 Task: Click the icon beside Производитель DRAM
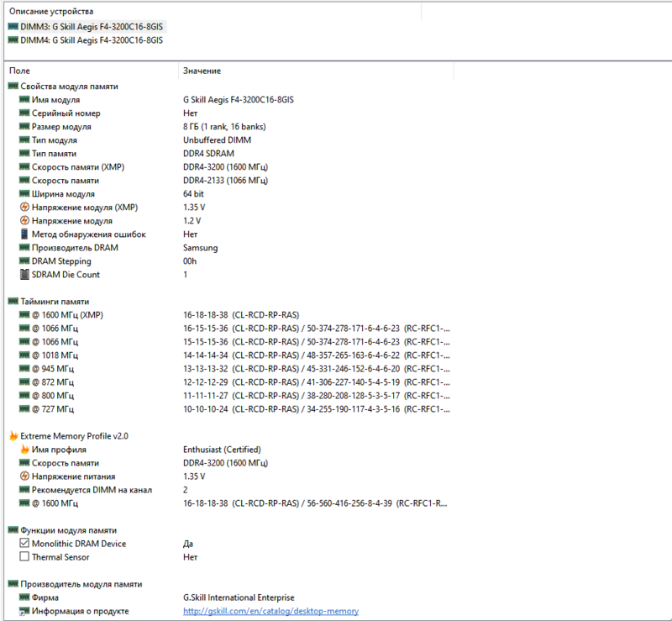pyautogui.click(x=24, y=247)
